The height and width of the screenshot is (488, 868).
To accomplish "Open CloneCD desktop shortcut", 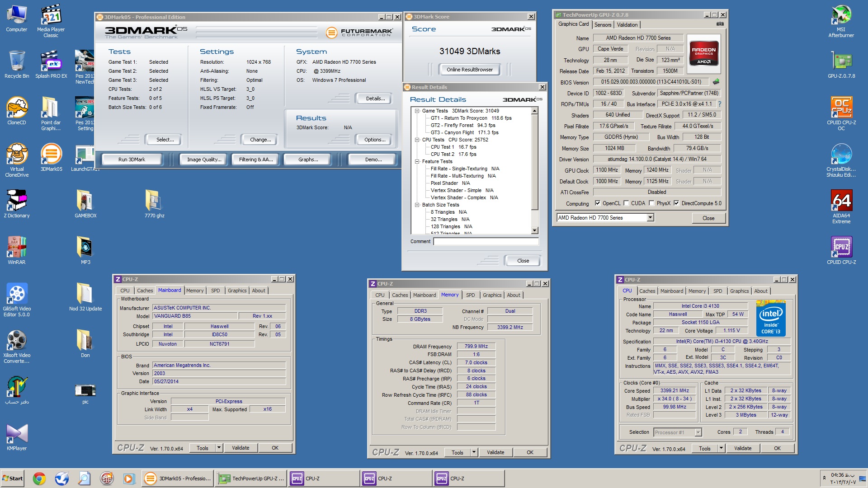I will [17, 111].
